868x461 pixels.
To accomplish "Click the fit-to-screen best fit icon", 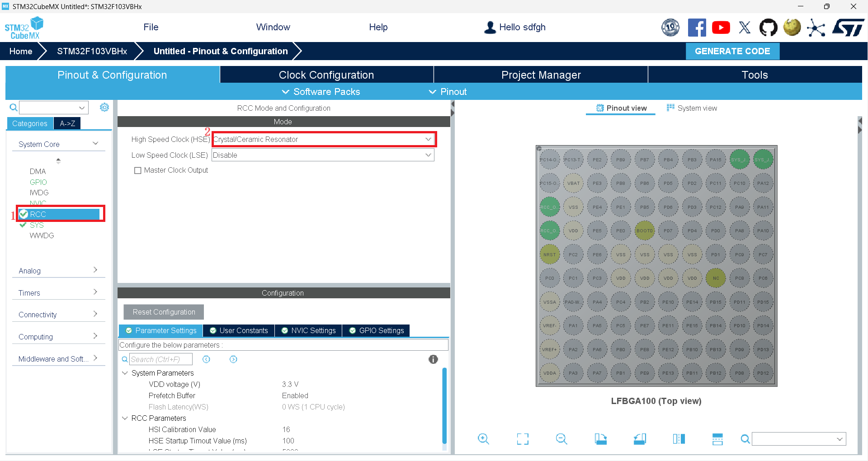I will [x=523, y=439].
